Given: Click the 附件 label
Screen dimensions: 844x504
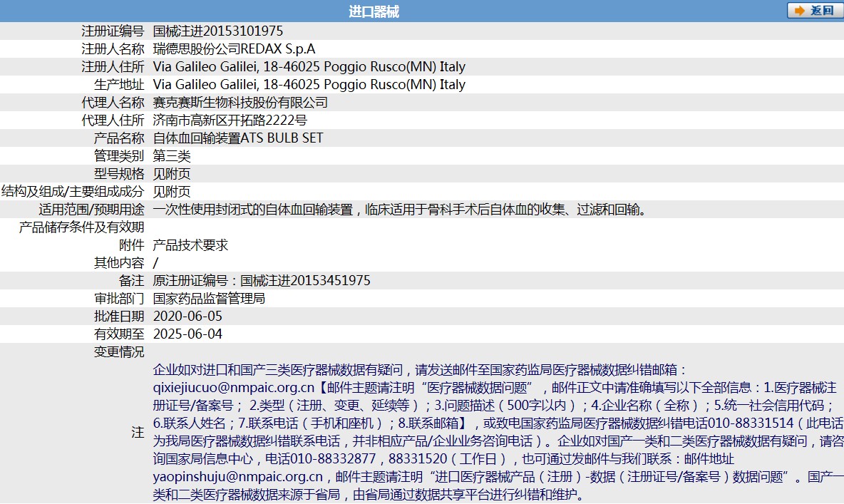Looking at the screenshot, I should pos(132,245).
